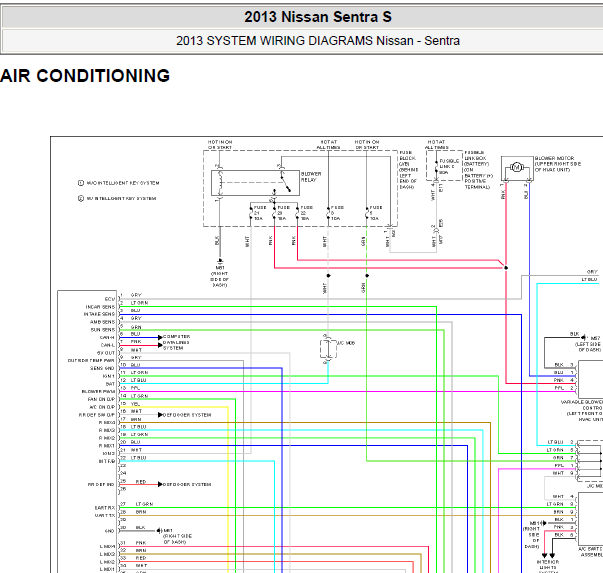Click the pink wire splice dot below blower motor
The image size is (603, 573).
pyautogui.click(x=506, y=268)
